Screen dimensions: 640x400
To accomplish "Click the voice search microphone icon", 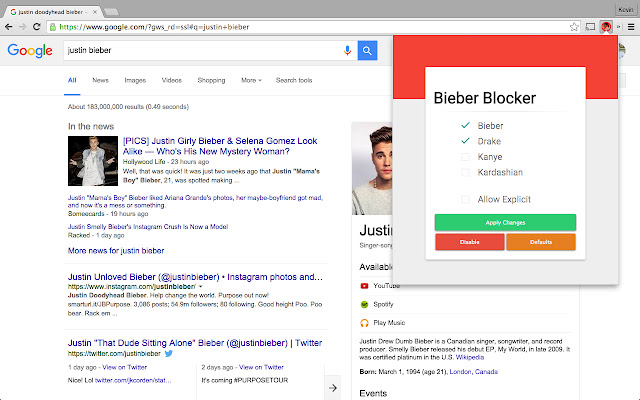I will click(347, 51).
